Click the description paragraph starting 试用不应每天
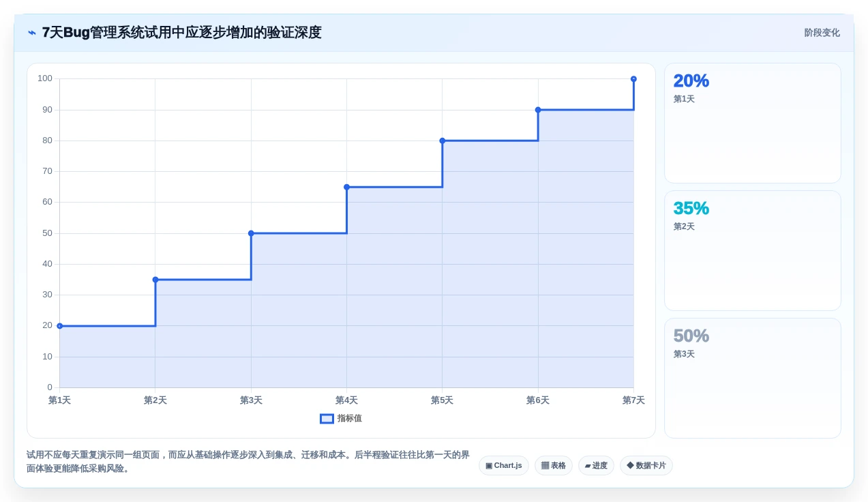868x502 pixels. click(x=248, y=462)
